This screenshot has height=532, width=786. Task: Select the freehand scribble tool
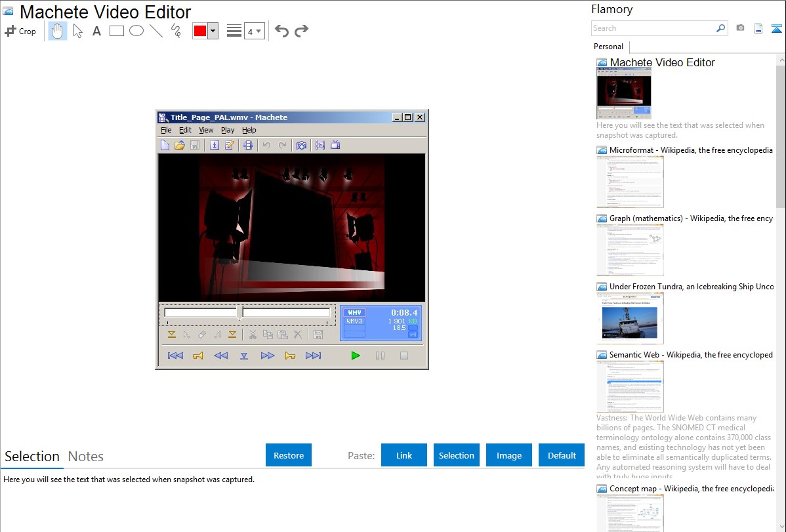[175, 31]
